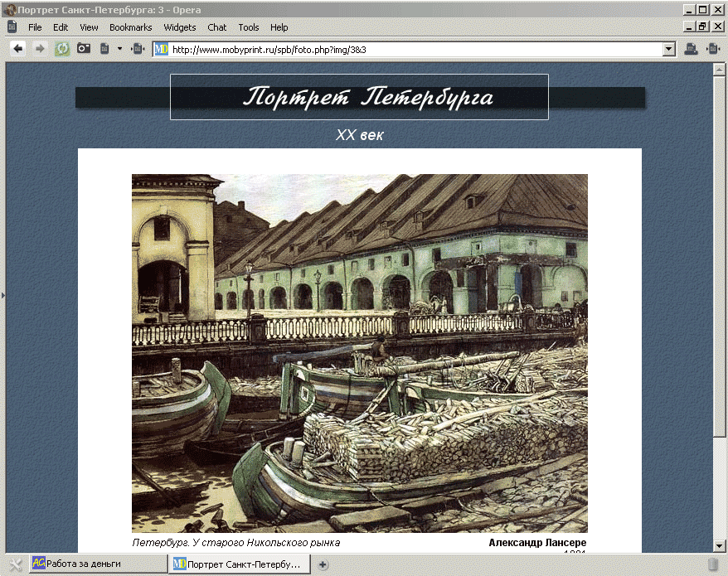The image size is (728, 576).
Task: Click the "XX век" heading text
Action: click(x=360, y=135)
